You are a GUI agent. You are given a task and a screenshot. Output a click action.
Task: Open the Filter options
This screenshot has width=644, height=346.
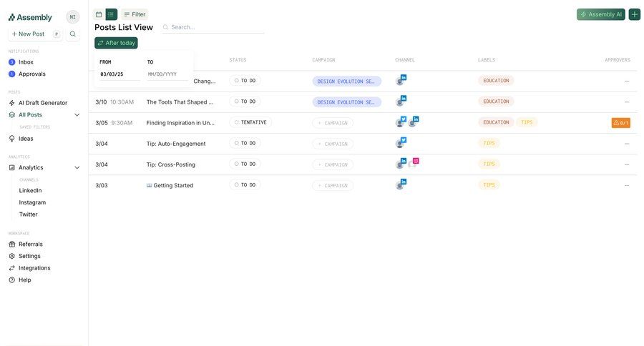pos(135,14)
